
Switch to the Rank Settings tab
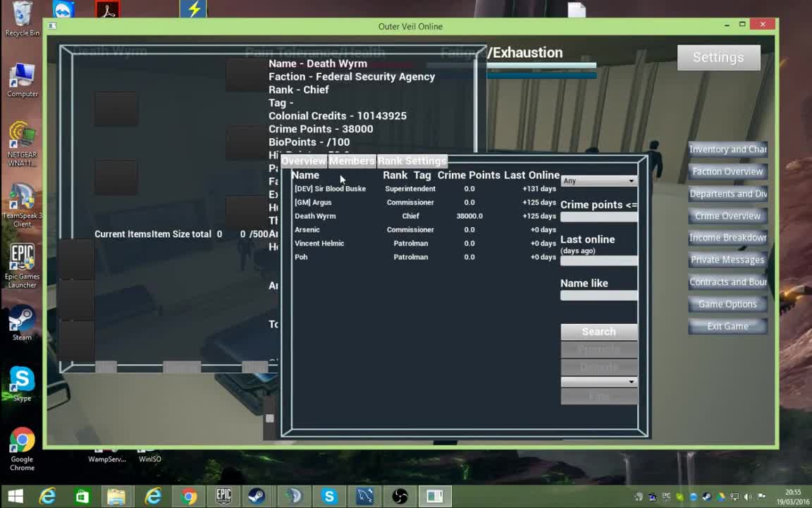point(412,161)
